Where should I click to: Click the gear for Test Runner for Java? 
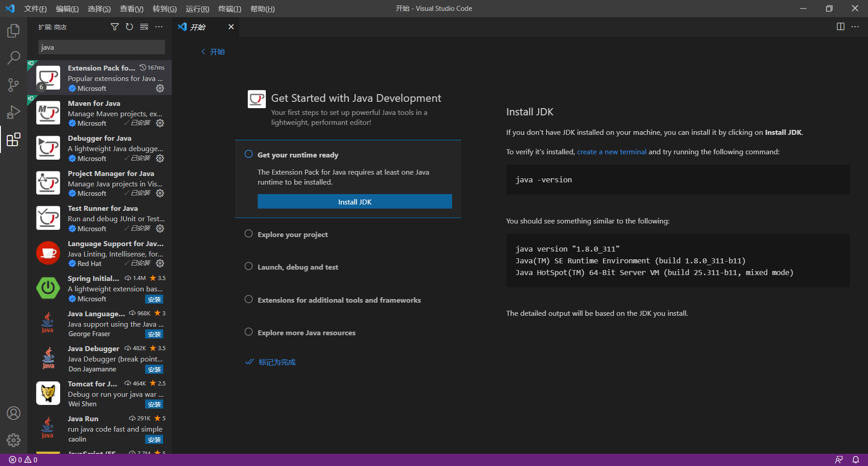[x=160, y=228]
